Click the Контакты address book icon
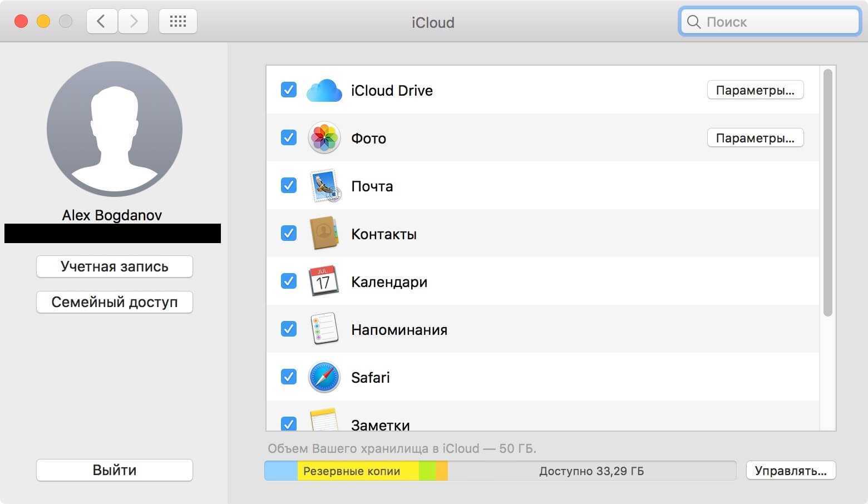Screen dimensions: 868x504 (x=324, y=234)
